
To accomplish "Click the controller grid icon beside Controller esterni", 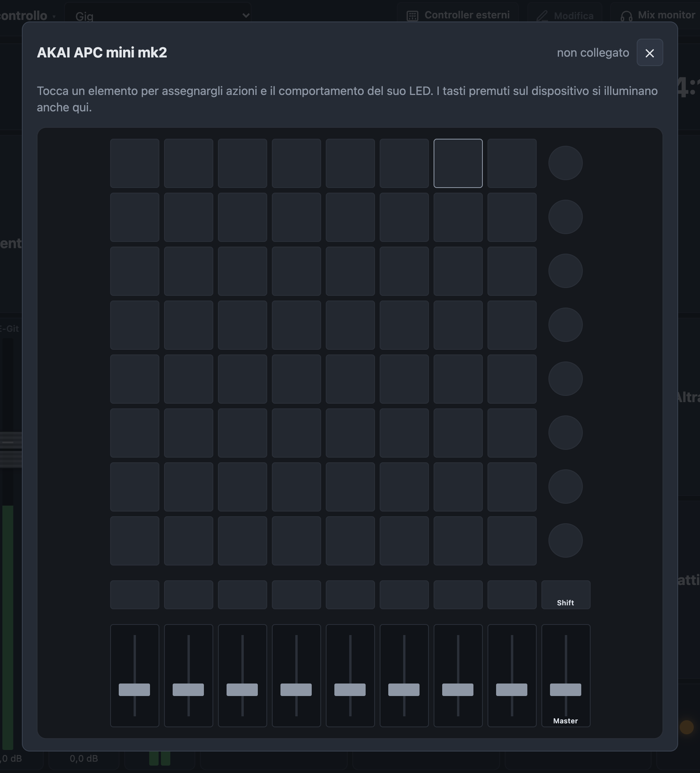I will pyautogui.click(x=412, y=16).
